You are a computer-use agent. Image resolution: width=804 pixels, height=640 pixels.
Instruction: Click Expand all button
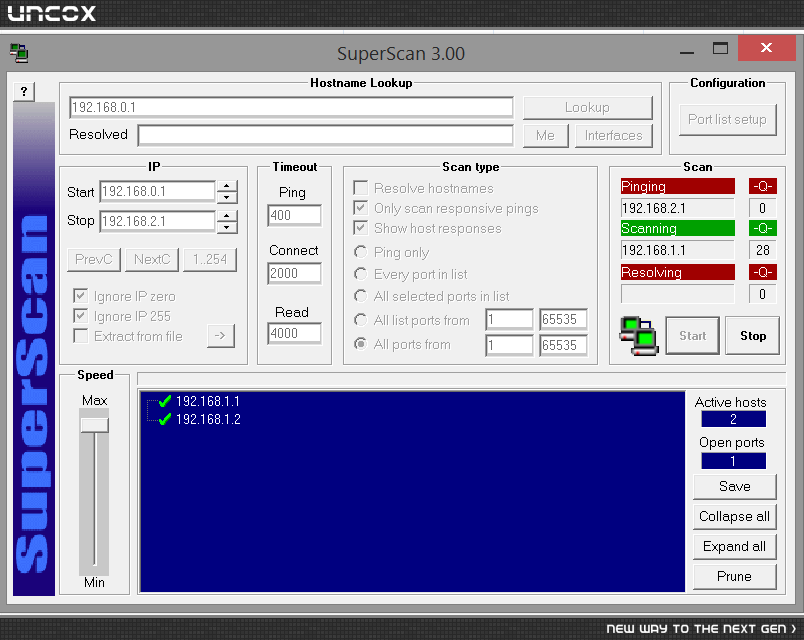[735, 547]
